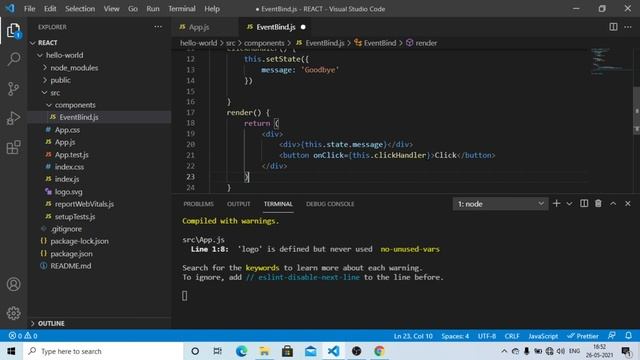Click the UTF-8 encoding indicator
This screenshot has height=360, width=640.
pos(487,336)
